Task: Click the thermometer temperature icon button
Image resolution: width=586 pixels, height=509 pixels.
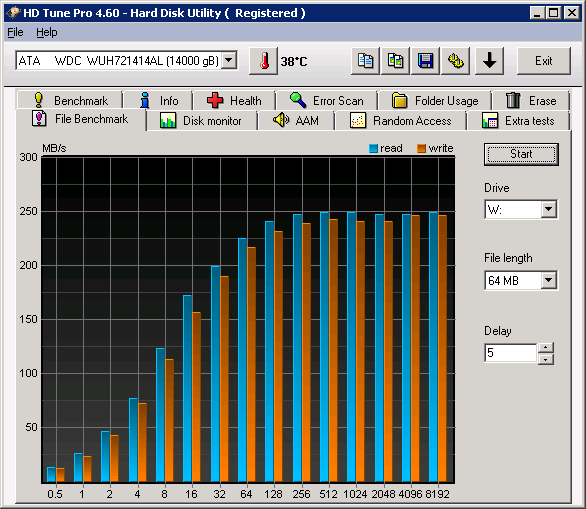Action: pyautogui.click(x=263, y=61)
